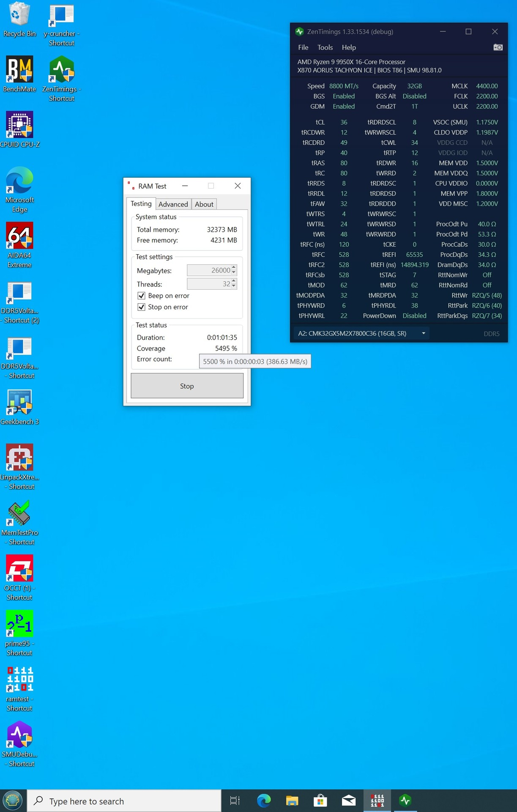
Task: Select the OCCT (1) shortcut icon
Action: tap(19, 578)
